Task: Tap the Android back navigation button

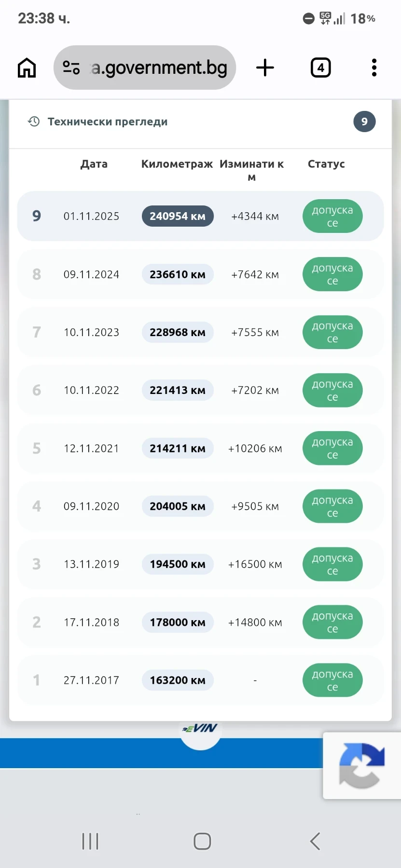Action: click(315, 841)
